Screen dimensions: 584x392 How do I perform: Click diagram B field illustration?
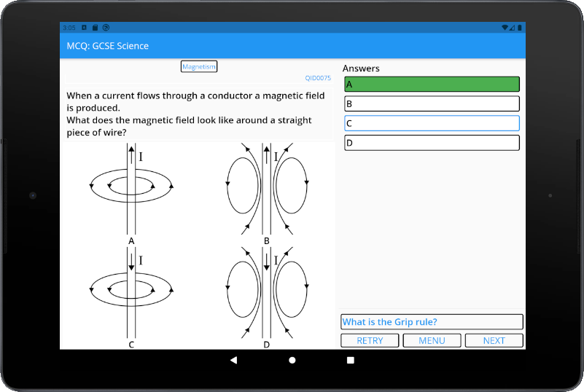coord(266,189)
